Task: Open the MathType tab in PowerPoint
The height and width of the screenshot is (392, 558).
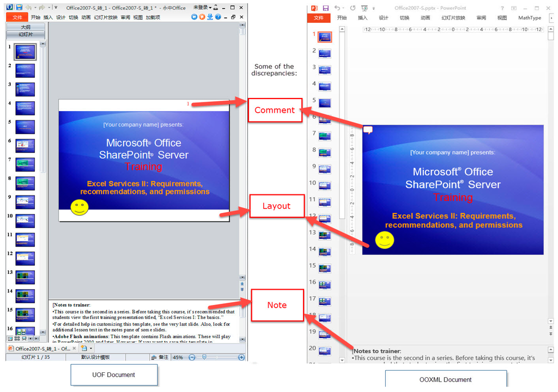Action: [530, 17]
